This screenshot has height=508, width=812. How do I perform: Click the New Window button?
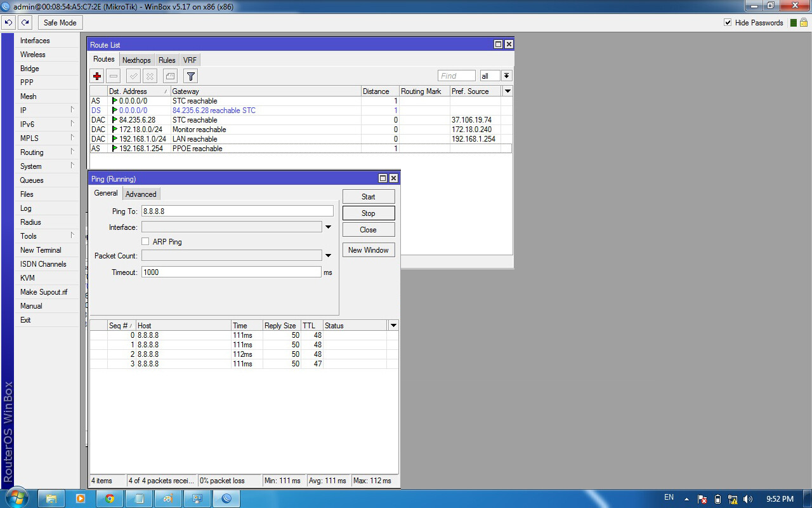[369, 250]
